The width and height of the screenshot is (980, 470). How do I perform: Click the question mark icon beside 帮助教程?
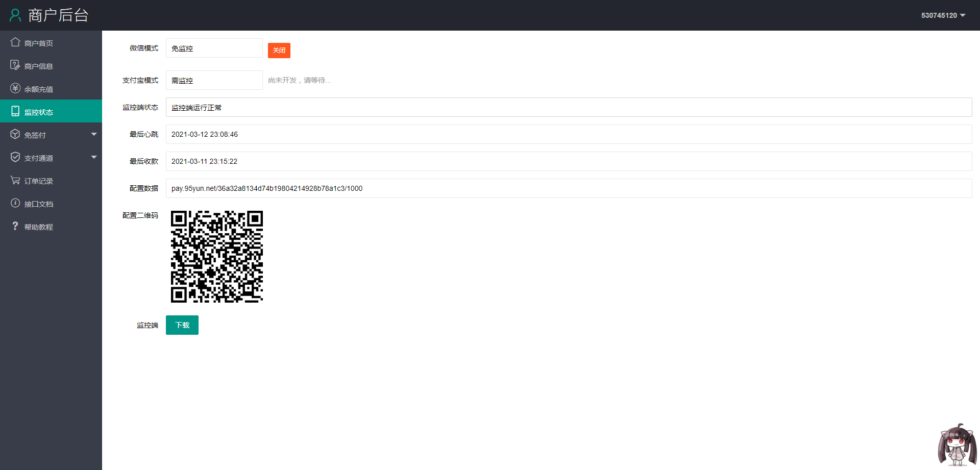pyautogui.click(x=15, y=226)
